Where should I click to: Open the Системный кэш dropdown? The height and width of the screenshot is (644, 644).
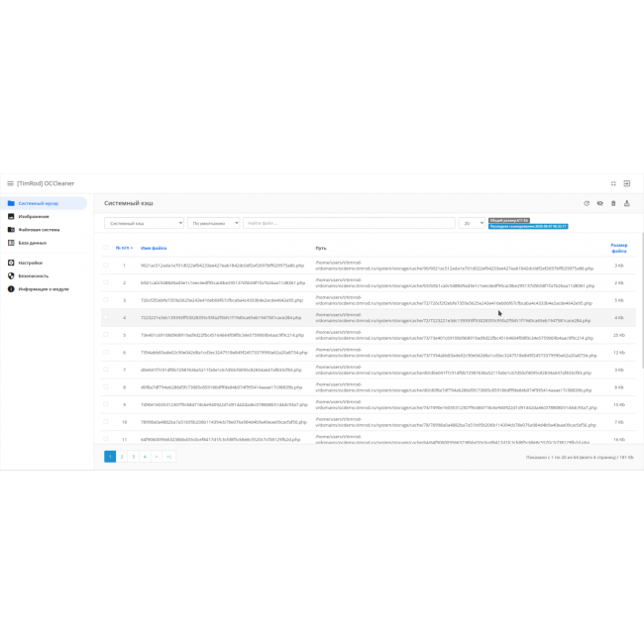tap(145, 224)
